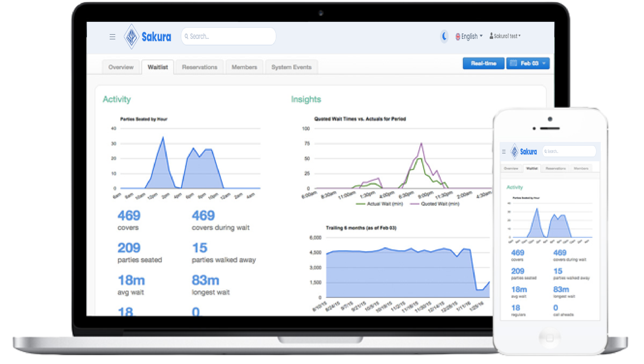Click the Sakura diamond logo on the laptop
Screen dimensions: 644x364
(132, 37)
